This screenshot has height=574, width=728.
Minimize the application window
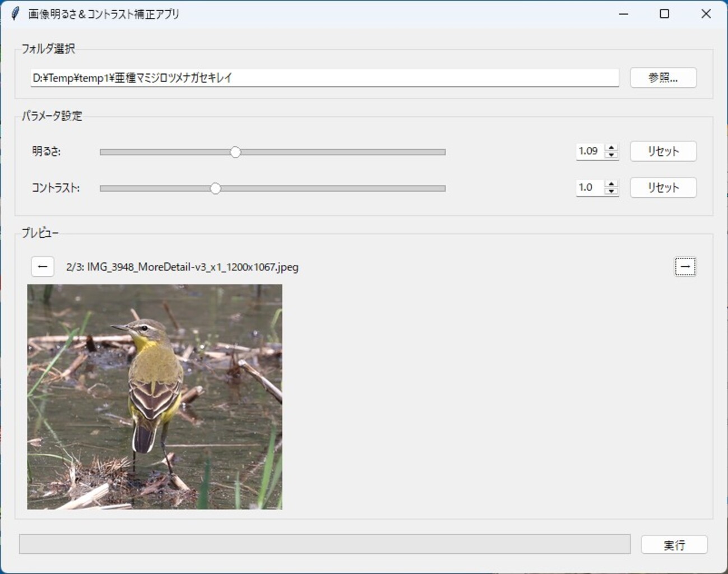(623, 13)
